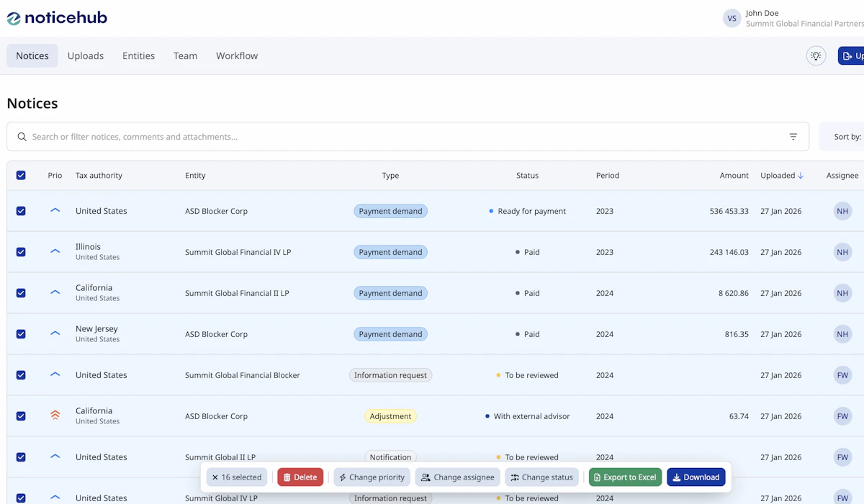Screen dimensions: 864x504
Task: Open the Change status dropdown
Action: [541, 477]
